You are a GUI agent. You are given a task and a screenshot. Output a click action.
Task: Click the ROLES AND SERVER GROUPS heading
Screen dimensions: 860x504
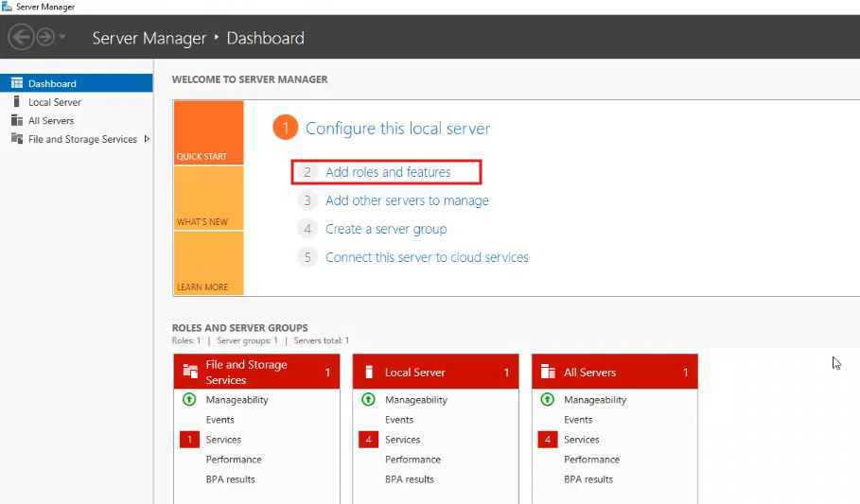[239, 328]
